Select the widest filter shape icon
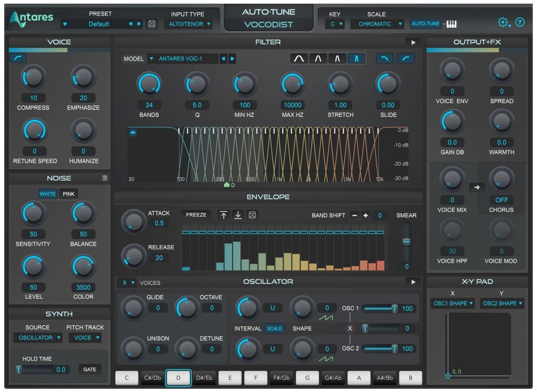 299,59
